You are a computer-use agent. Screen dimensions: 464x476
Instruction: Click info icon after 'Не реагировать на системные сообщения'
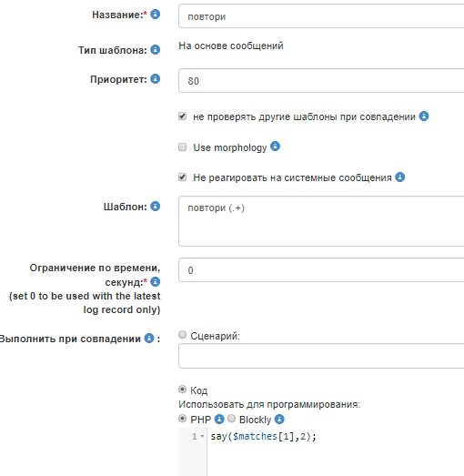[x=399, y=177]
